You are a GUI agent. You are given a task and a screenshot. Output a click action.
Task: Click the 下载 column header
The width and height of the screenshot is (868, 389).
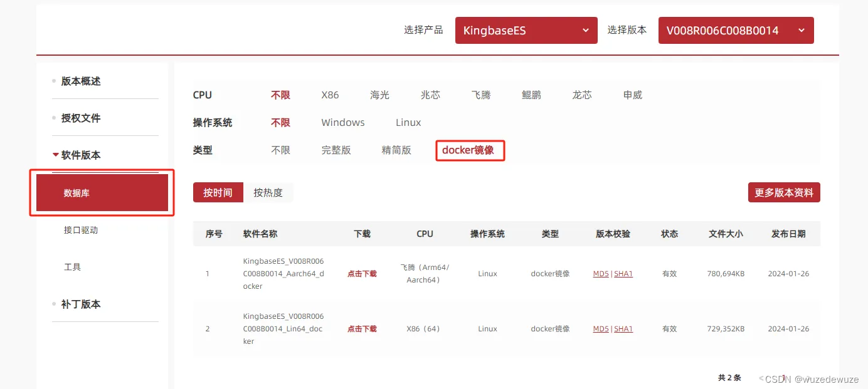pyautogui.click(x=362, y=234)
